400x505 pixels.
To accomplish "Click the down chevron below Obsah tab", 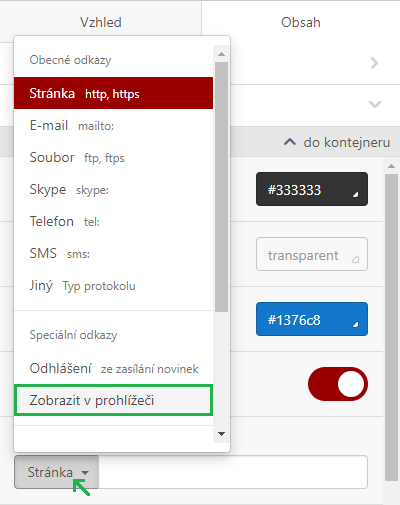I will point(375,104).
